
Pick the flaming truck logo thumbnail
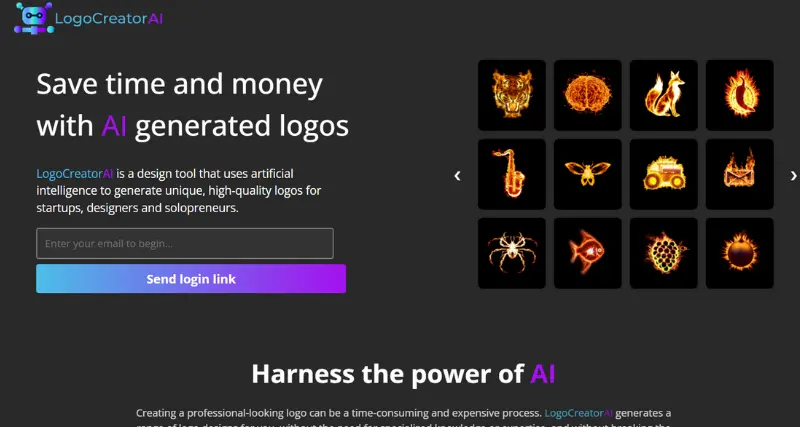664,174
